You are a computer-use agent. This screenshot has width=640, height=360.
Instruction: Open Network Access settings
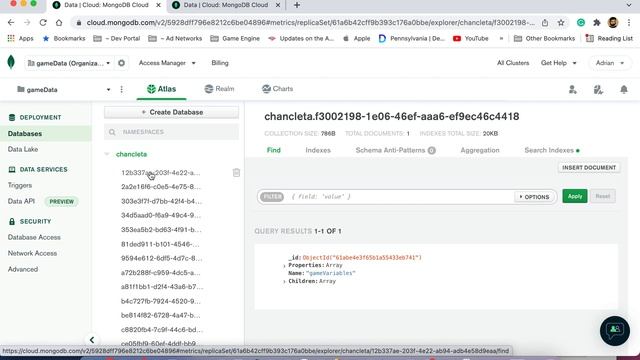tap(32, 253)
